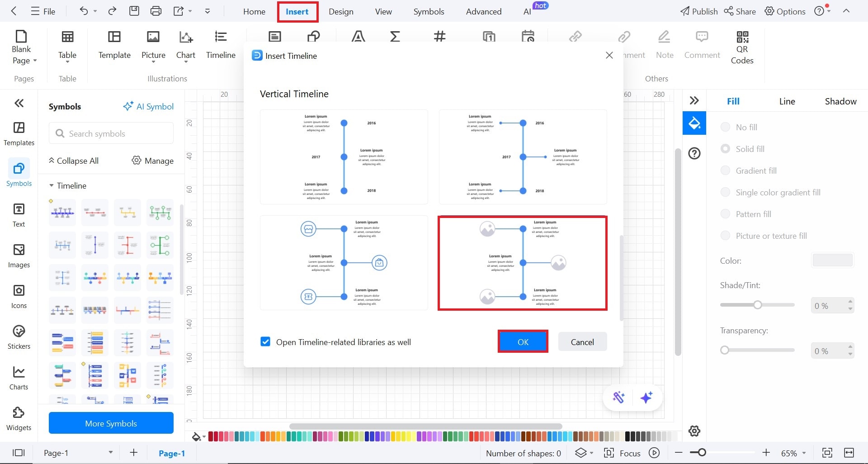The height and width of the screenshot is (464, 868).
Task: Uncheck Open Timeline-related libraries as well
Action: pos(265,341)
